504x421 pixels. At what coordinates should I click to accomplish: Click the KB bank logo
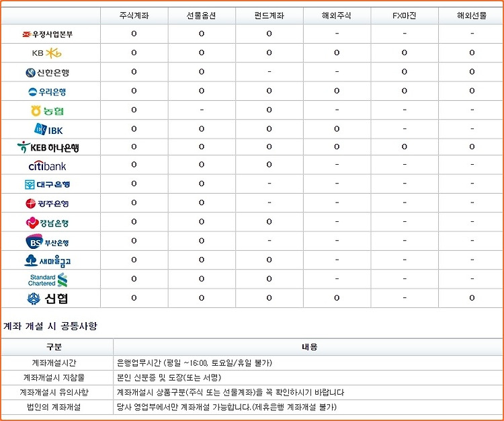46,53
